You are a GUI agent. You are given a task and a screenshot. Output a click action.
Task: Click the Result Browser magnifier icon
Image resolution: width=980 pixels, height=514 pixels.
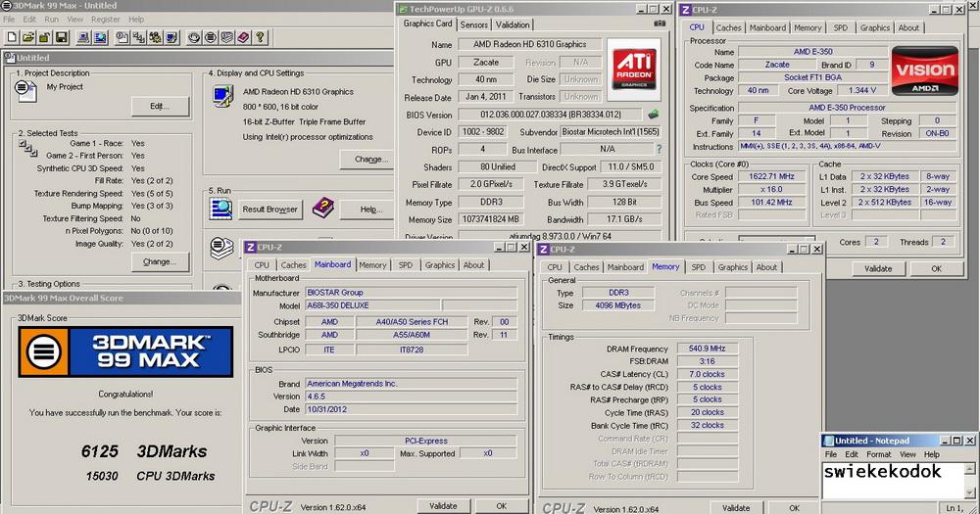tap(220, 209)
